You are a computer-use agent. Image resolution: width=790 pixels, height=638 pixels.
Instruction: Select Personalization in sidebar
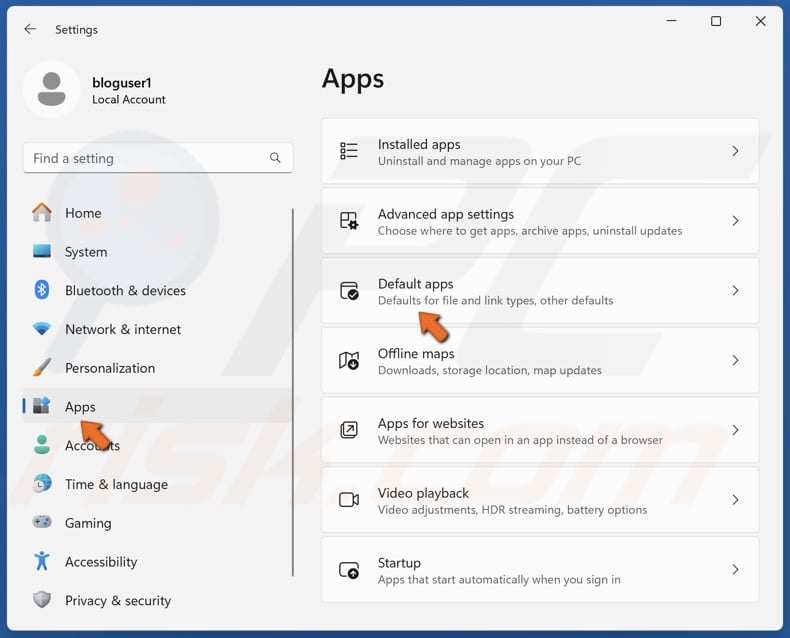point(157,368)
